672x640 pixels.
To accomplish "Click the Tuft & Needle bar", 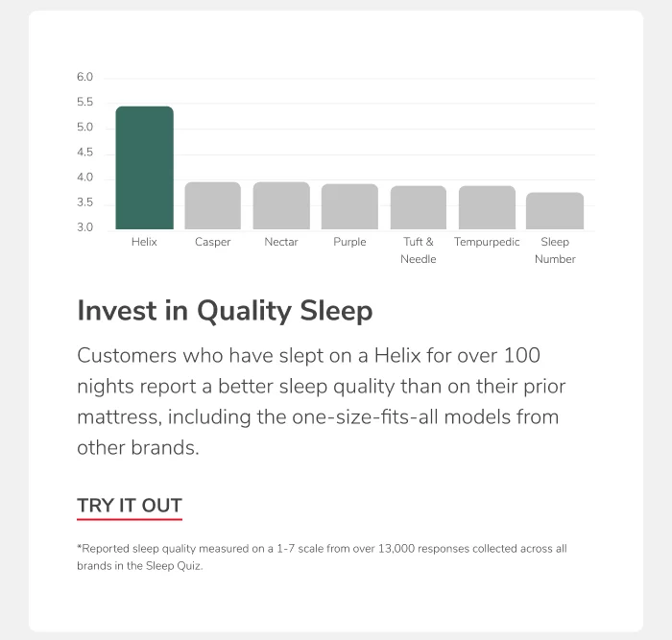I will [x=418, y=207].
